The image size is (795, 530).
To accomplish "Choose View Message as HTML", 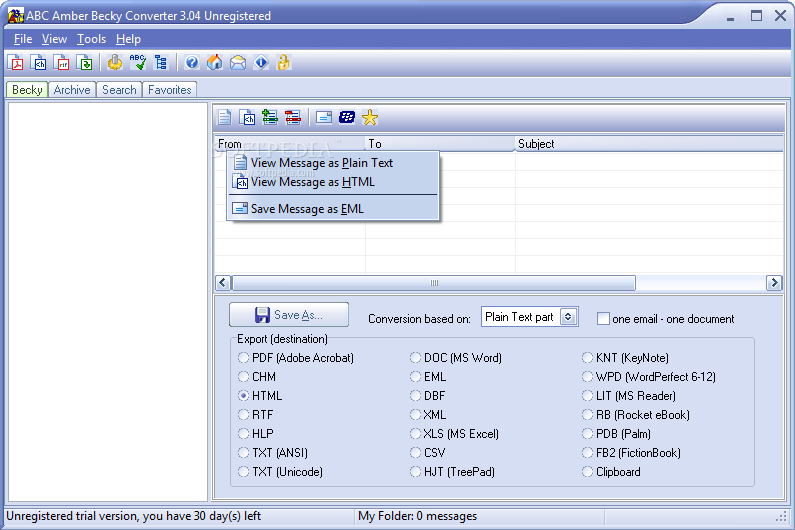I will pos(333,182).
